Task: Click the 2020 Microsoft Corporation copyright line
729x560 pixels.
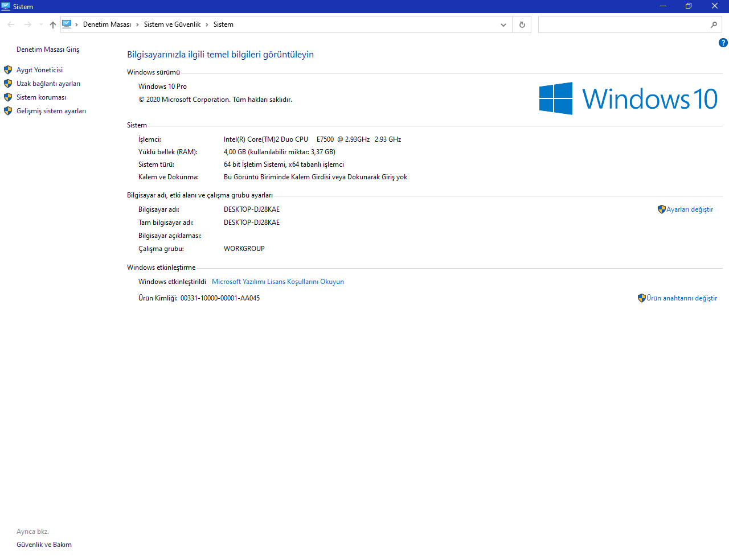Action: pos(215,100)
